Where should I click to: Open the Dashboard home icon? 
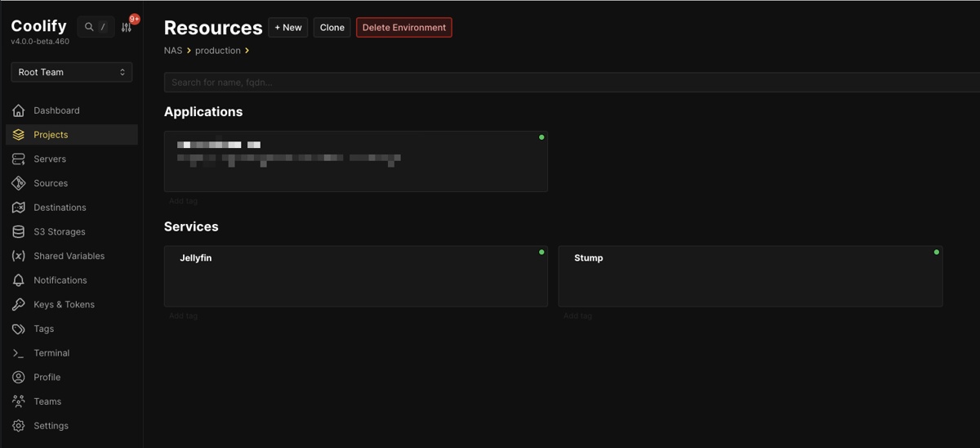(18, 110)
